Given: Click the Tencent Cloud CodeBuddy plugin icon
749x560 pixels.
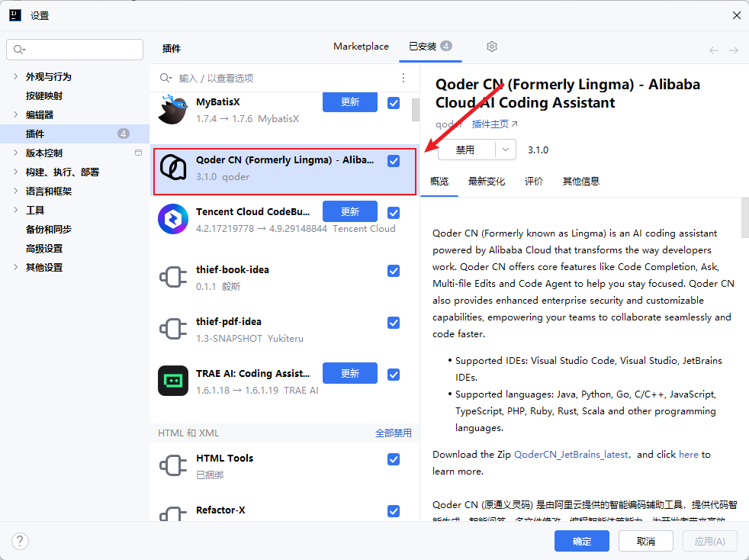Looking at the screenshot, I should click(173, 219).
